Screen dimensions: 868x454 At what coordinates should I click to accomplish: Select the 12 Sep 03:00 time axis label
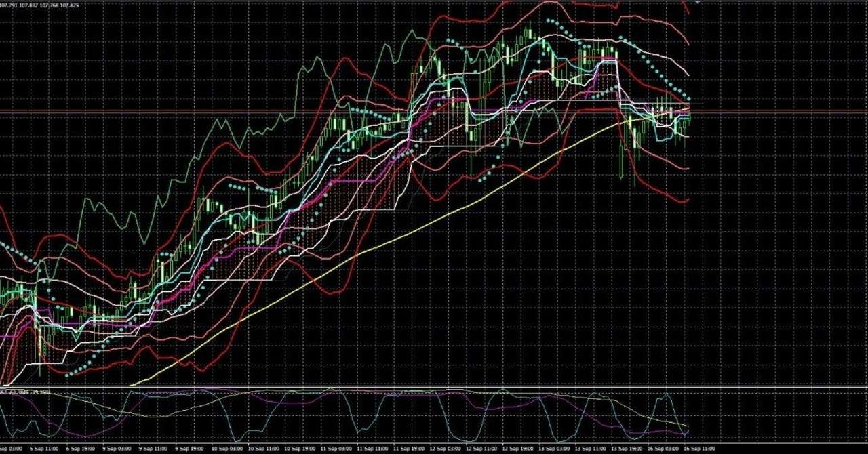(446, 449)
